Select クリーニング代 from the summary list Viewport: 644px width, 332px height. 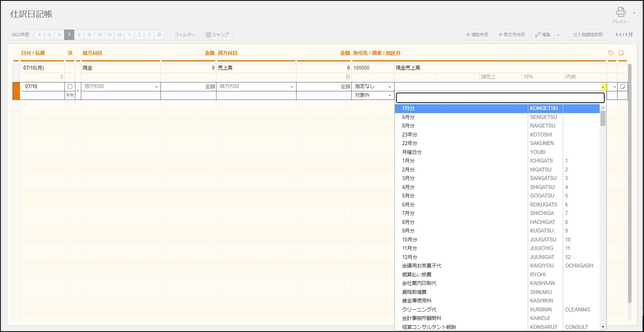[419, 309]
